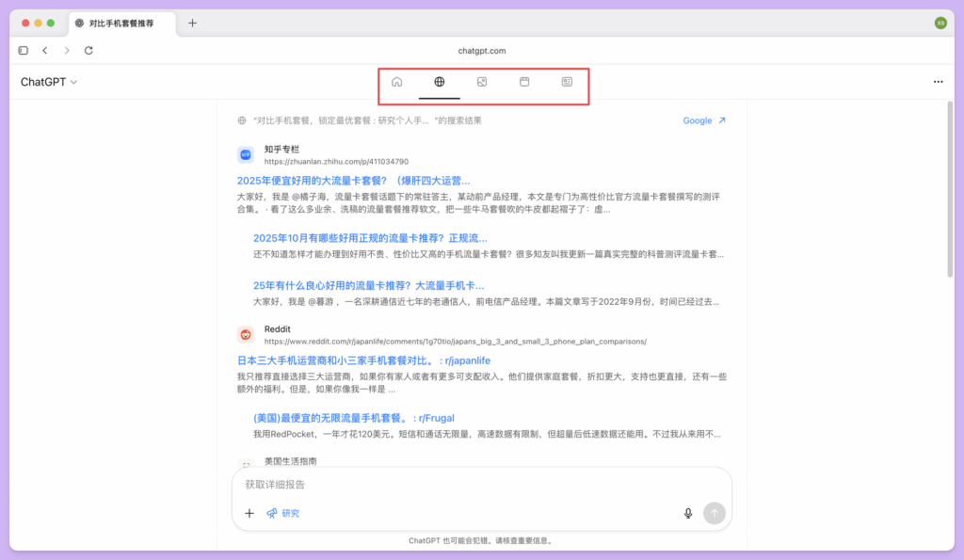
Task: Click the 知乎专栏 source favicon
Action: tap(245, 154)
